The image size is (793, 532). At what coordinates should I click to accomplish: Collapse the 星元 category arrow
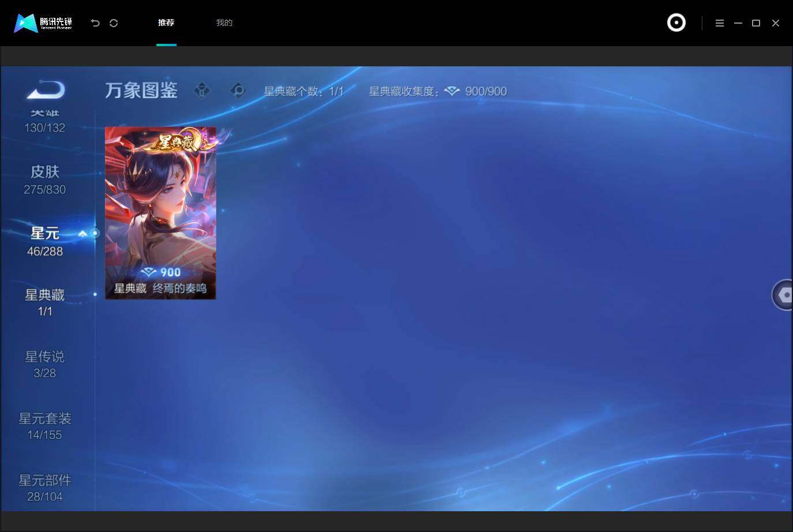[83, 234]
